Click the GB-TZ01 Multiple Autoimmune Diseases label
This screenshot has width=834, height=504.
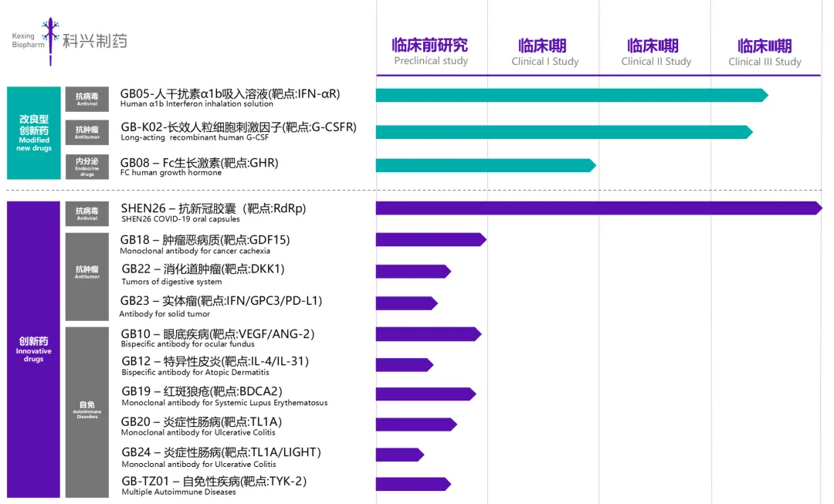(x=213, y=485)
